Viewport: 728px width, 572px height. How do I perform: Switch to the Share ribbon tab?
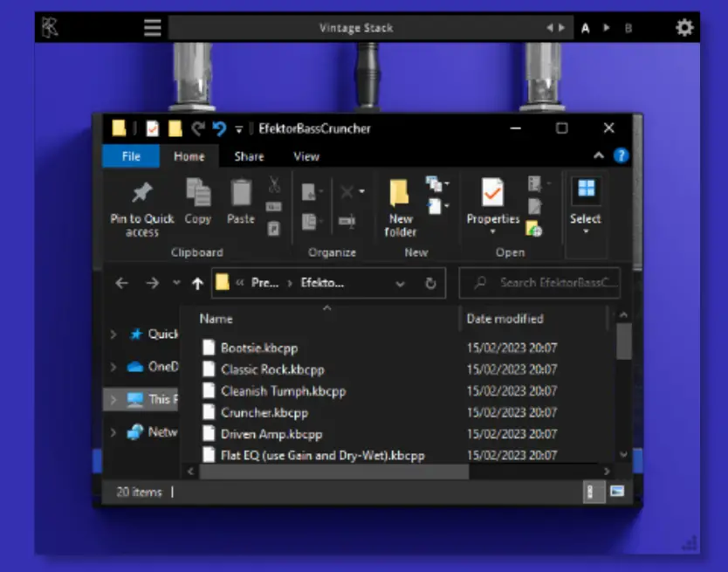(x=248, y=156)
